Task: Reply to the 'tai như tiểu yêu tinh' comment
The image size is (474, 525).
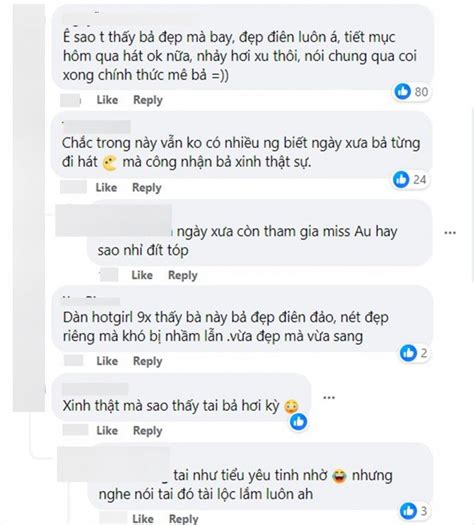Action: coord(183,519)
